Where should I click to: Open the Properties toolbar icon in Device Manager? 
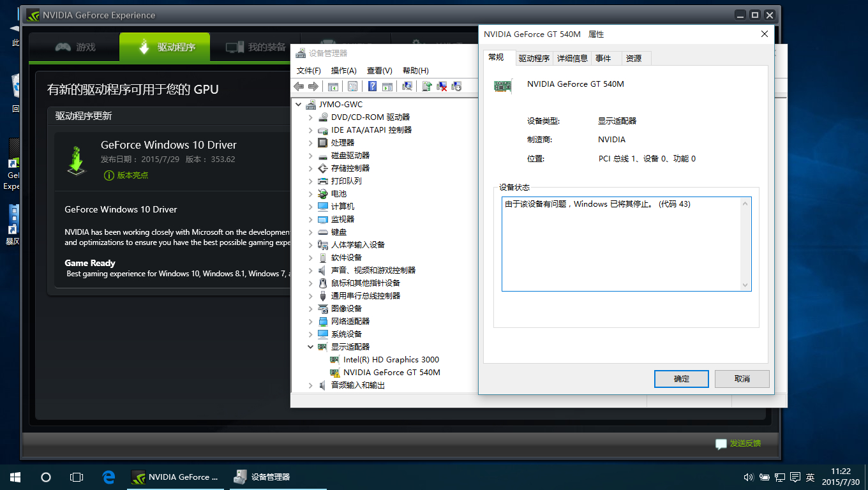[352, 86]
